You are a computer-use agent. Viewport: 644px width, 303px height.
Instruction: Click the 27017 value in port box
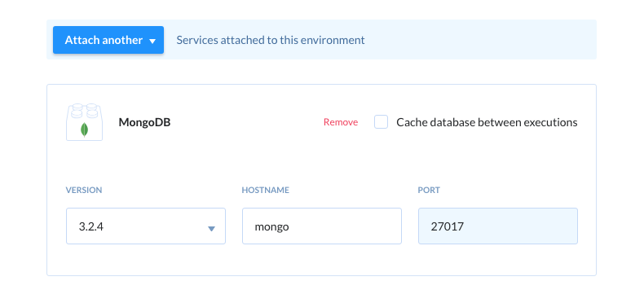[x=448, y=226]
